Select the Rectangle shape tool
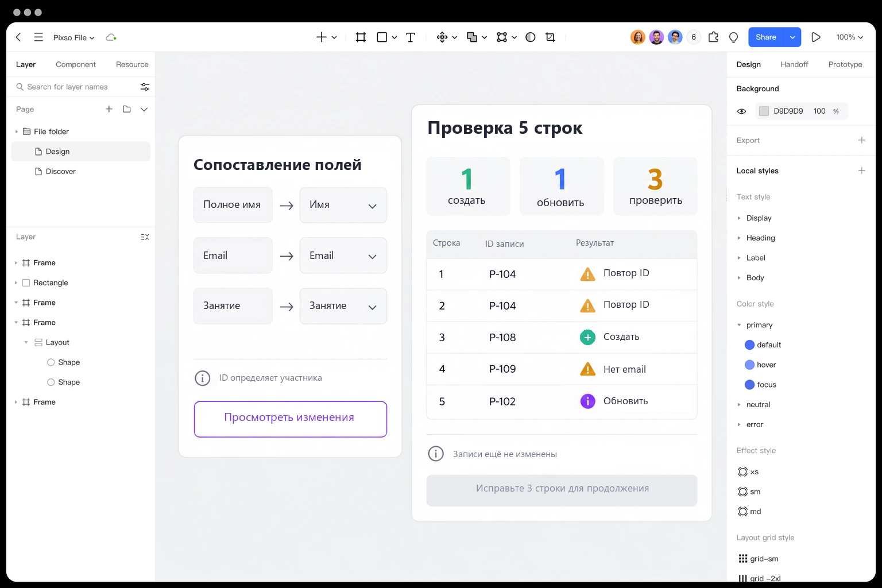This screenshot has height=588, width=882. [382, 37]
